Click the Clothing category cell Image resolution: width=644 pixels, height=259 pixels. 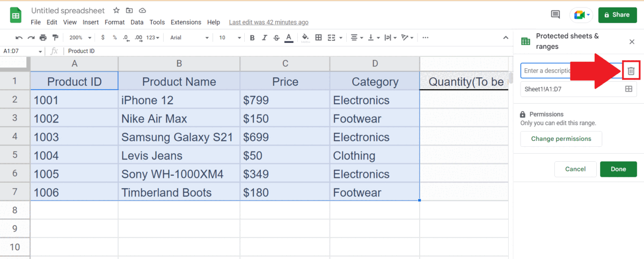(375, 155)
